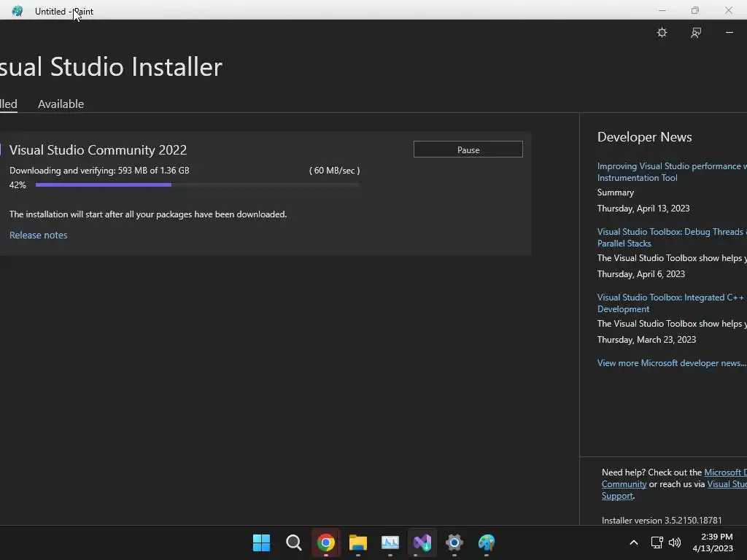747x560 pixels.
Task: Open Visual Studio Installer taskbar icon
Action: [422, 542]
